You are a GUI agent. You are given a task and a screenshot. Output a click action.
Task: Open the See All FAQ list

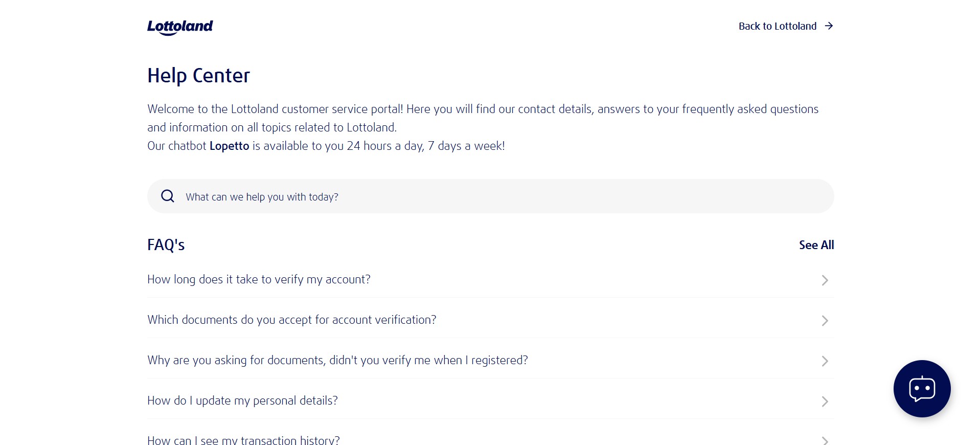coord(816,245)
